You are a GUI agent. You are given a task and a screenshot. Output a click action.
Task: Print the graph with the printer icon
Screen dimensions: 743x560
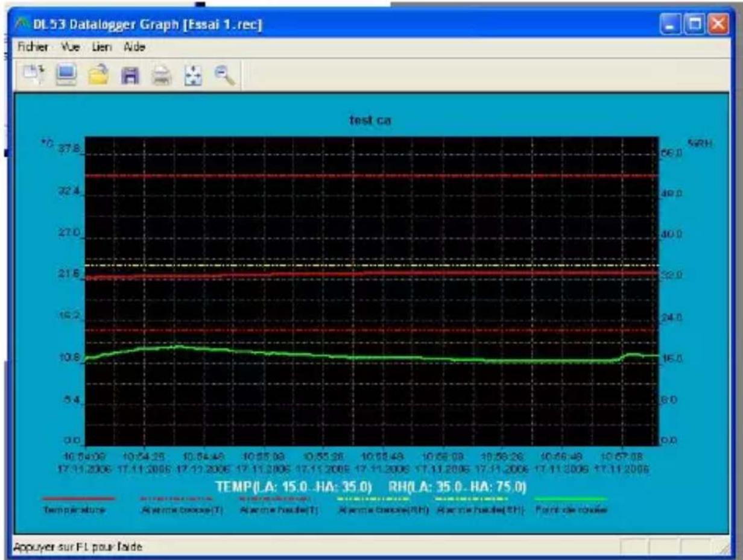pos(160,75)
